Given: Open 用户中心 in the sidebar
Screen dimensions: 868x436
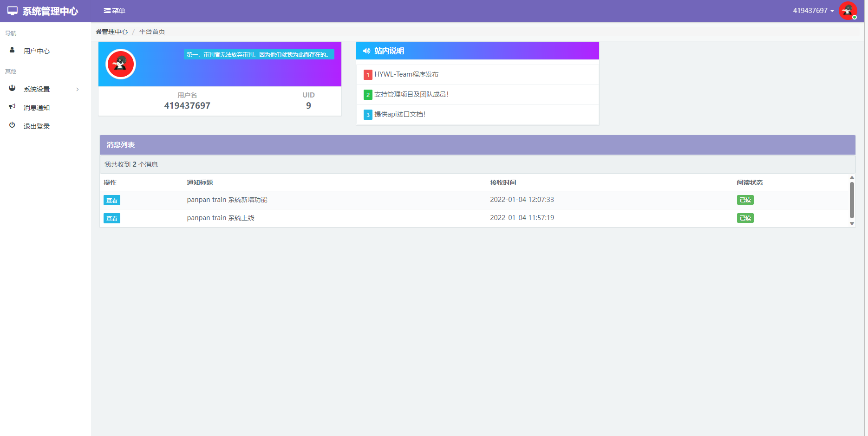Looking at the screenshot, I should tap(37, 51).
